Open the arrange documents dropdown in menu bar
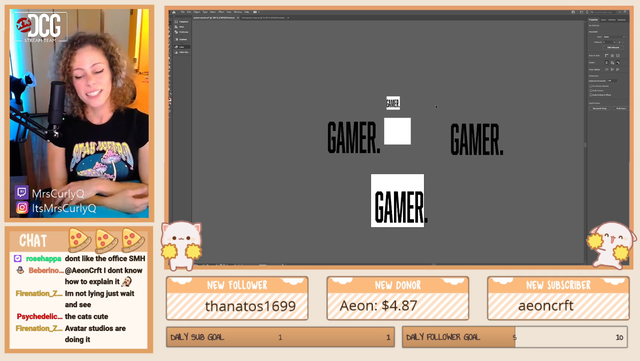The image size is (640, 361). 256,12
